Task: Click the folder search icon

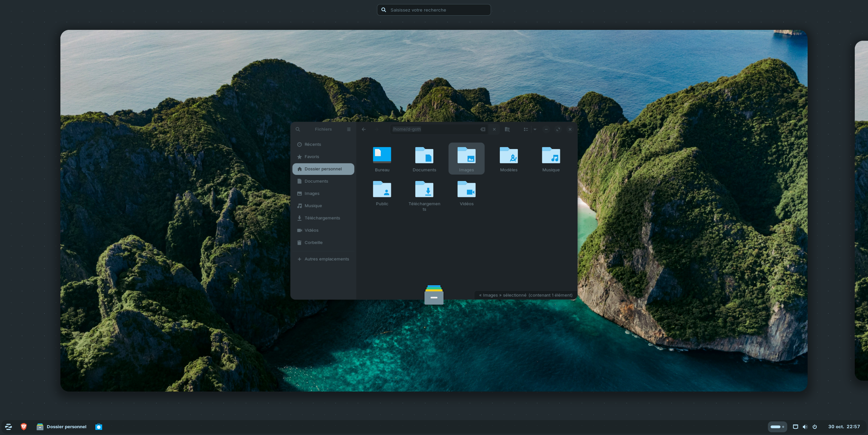Action: [x=507, y=129]
